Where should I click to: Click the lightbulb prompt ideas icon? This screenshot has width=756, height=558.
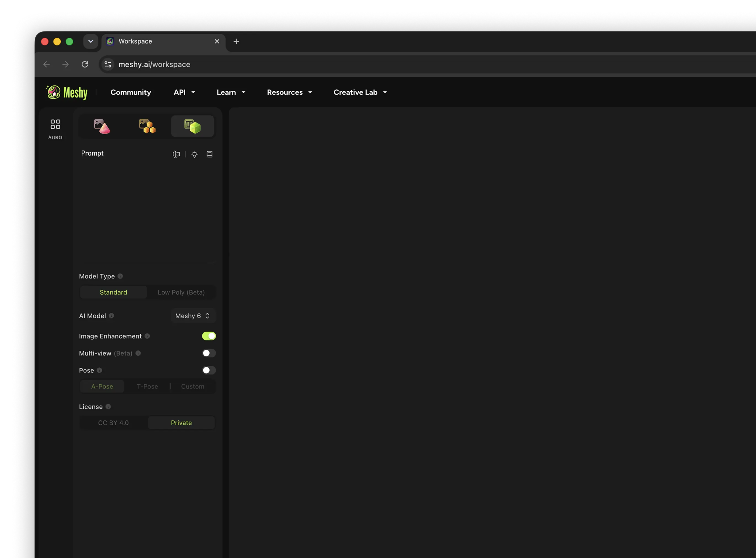click(x=195, y=154)
